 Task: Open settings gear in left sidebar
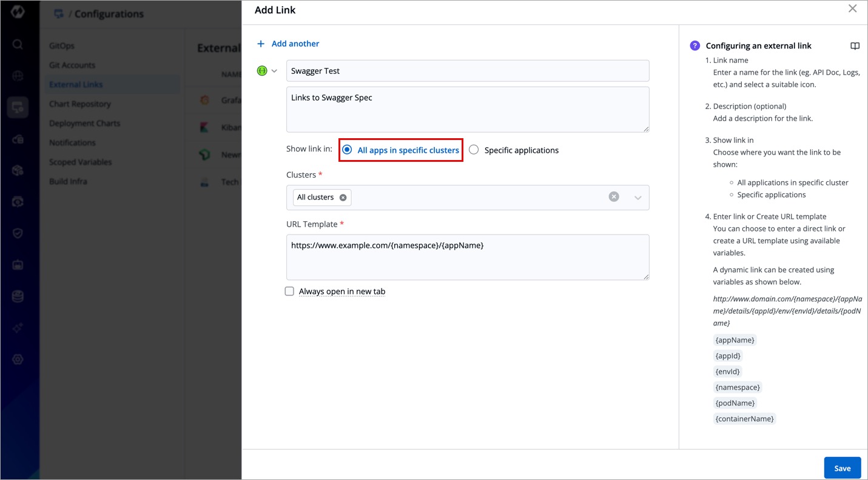18,359
